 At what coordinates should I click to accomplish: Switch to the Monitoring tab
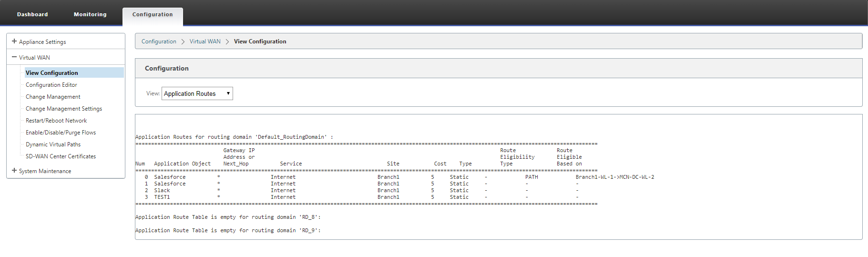tap(90, 14)
